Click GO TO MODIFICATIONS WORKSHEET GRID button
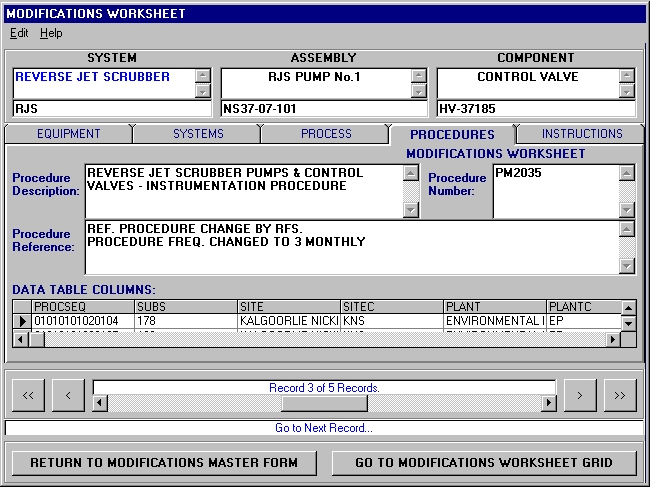 coord(484,463)
